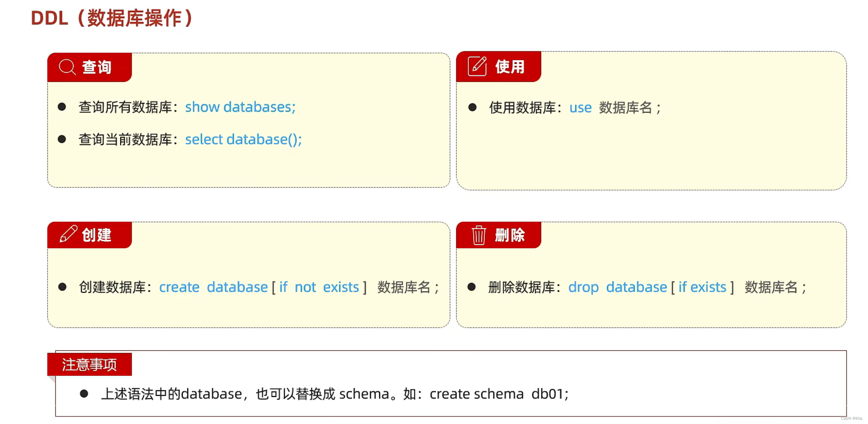868x424 pixels.
Task: Click the label 创建数据库：
Action: click(x=116, y=287)
